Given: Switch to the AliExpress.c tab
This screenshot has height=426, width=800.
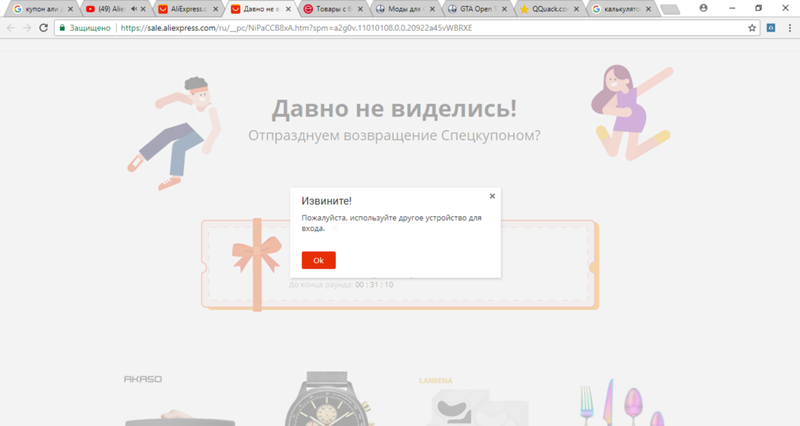Looking at the screenshot, I should 187,9.
